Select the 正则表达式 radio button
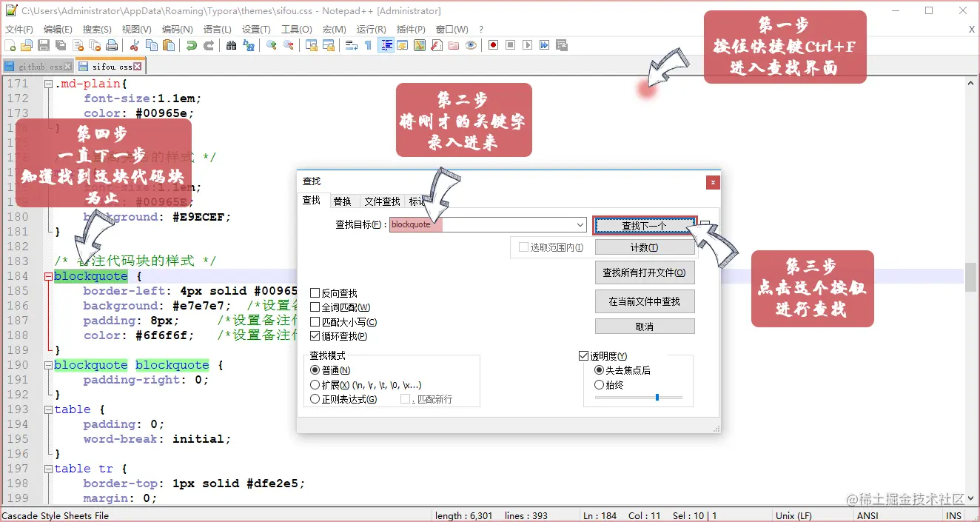Viewport: 980px width, 522px height. tap(315, 399)
